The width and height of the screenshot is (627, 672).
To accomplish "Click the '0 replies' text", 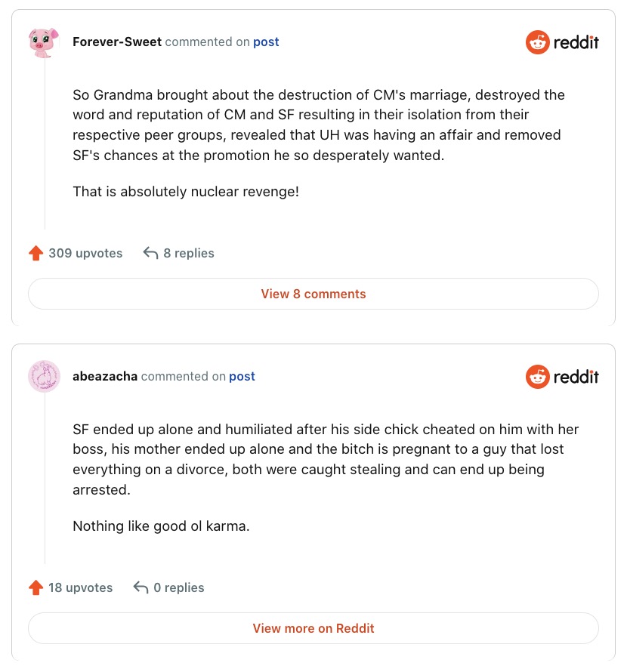I will click(x=179, y=587).
